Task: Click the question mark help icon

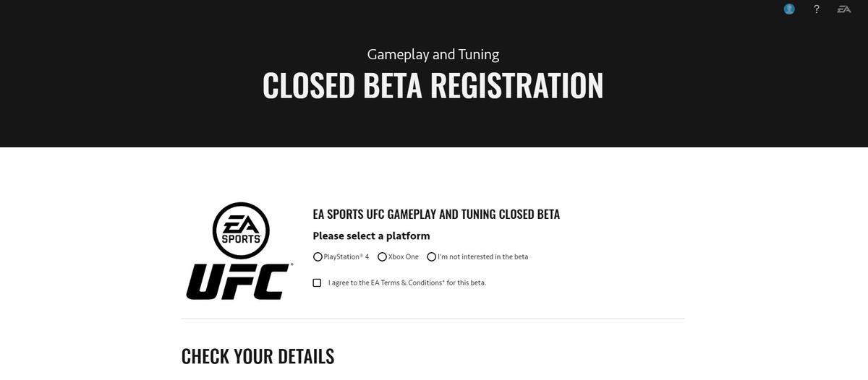Action: 817,9
